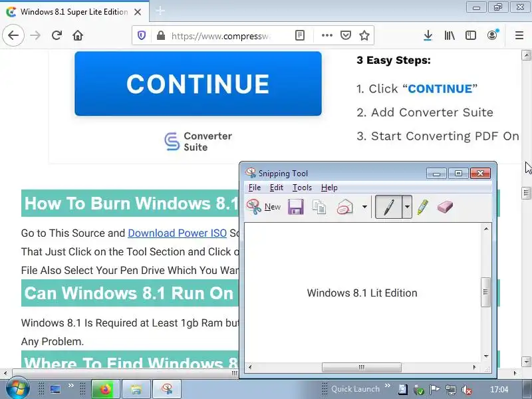Select Windows 8.1 Super Lite Edition tab
The image size is (532, 399).
coord(74,12)
